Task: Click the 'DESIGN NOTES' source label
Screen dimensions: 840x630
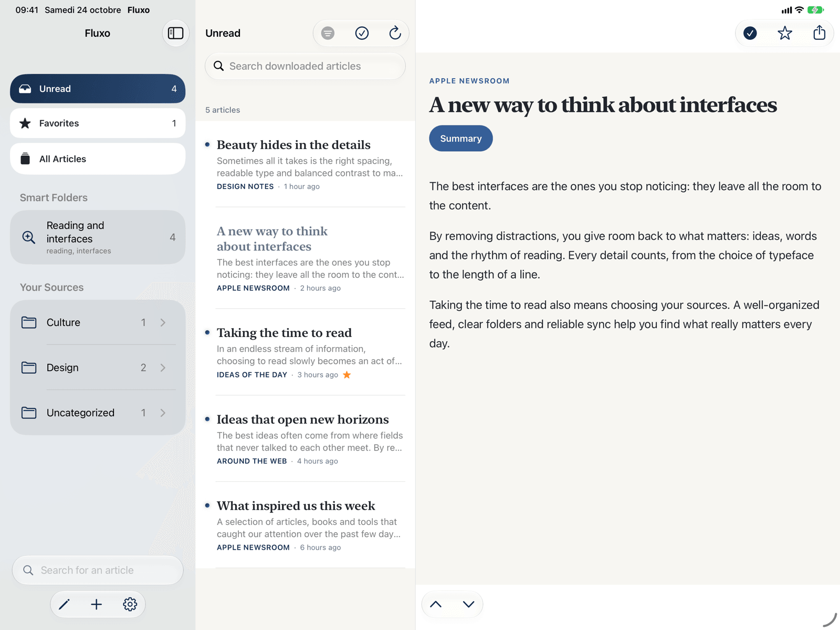Action: 245,186
